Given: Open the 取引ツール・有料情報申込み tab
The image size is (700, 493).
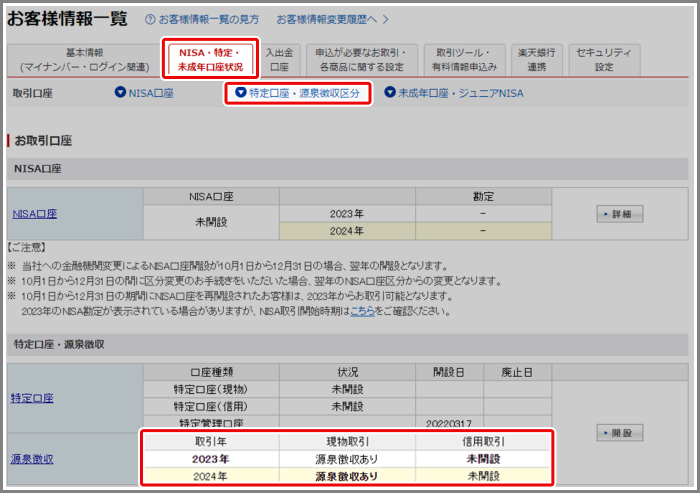Looking at the screenshot, I should pyautogui.click(x=464, y=60).
